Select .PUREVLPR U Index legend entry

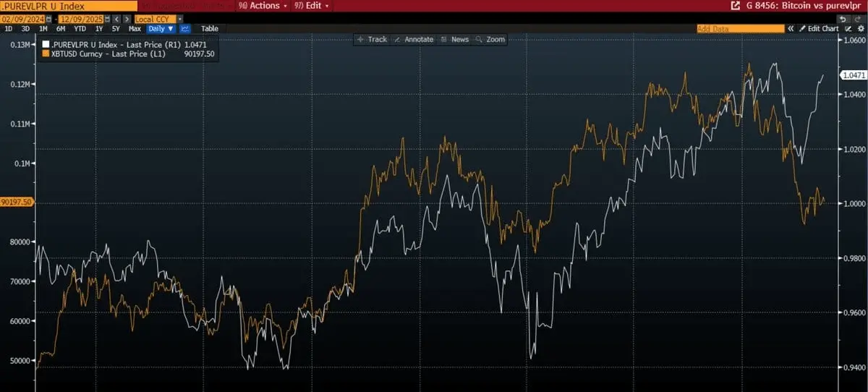(129, 45)
